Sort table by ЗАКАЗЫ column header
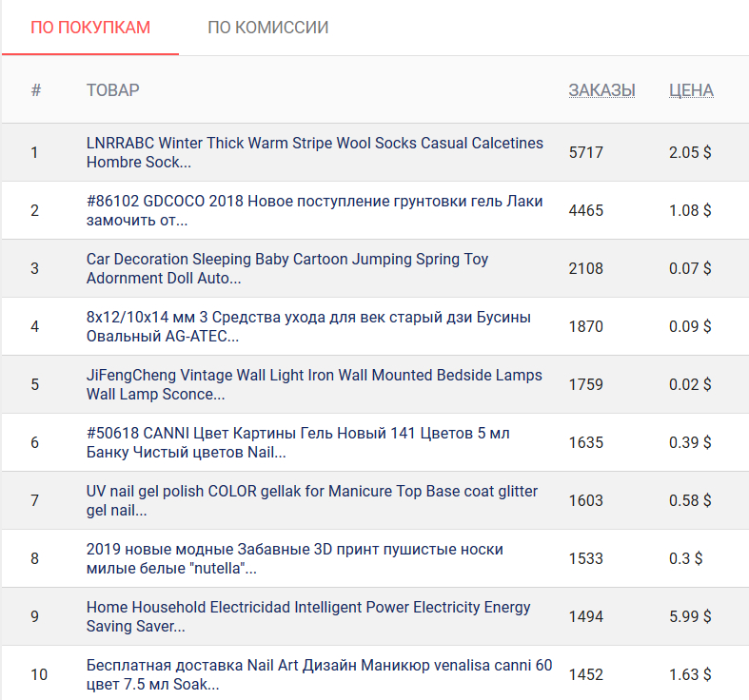Screen dimensions: 749x700 [601, 90]
